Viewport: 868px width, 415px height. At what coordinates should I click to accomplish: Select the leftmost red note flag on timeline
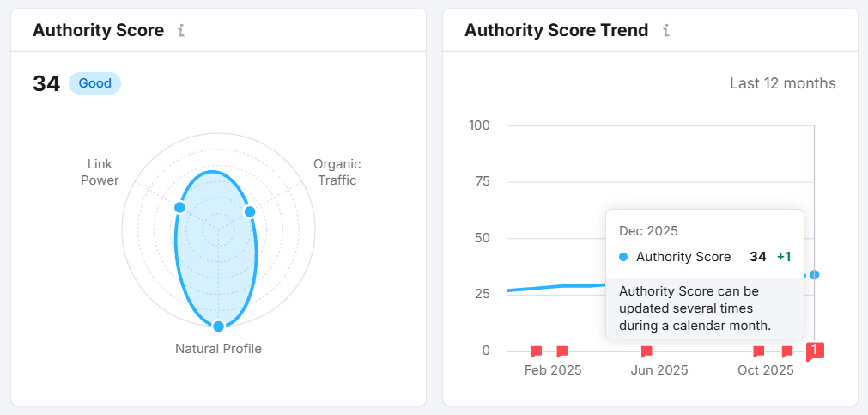[537, 351]
